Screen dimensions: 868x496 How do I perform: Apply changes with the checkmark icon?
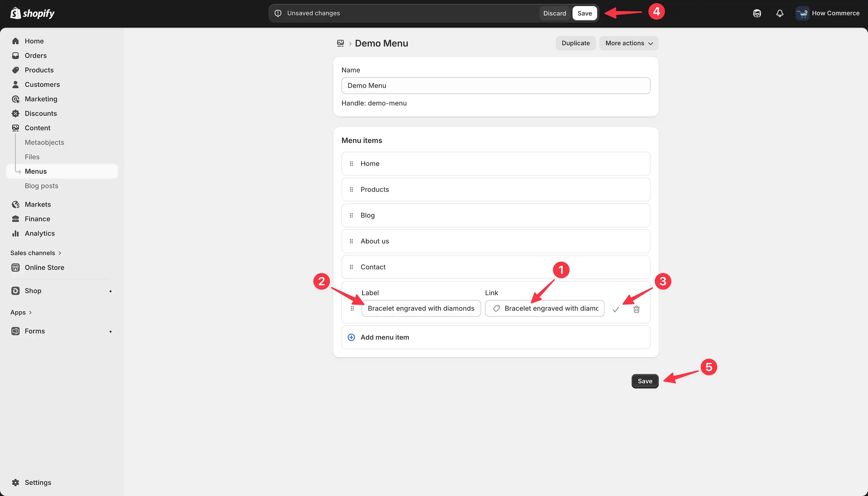point(616,309)
